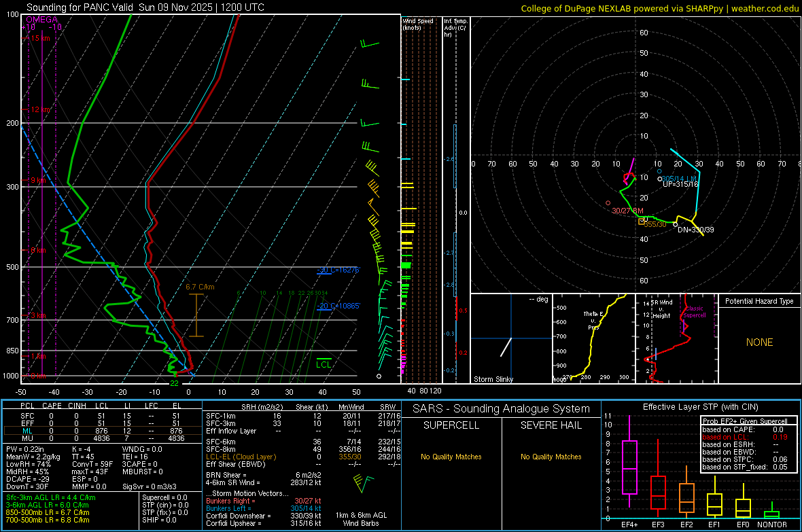Click the '30/27 RM' hodograph label
Screen dimensions: 802x532
coord(627,211)
